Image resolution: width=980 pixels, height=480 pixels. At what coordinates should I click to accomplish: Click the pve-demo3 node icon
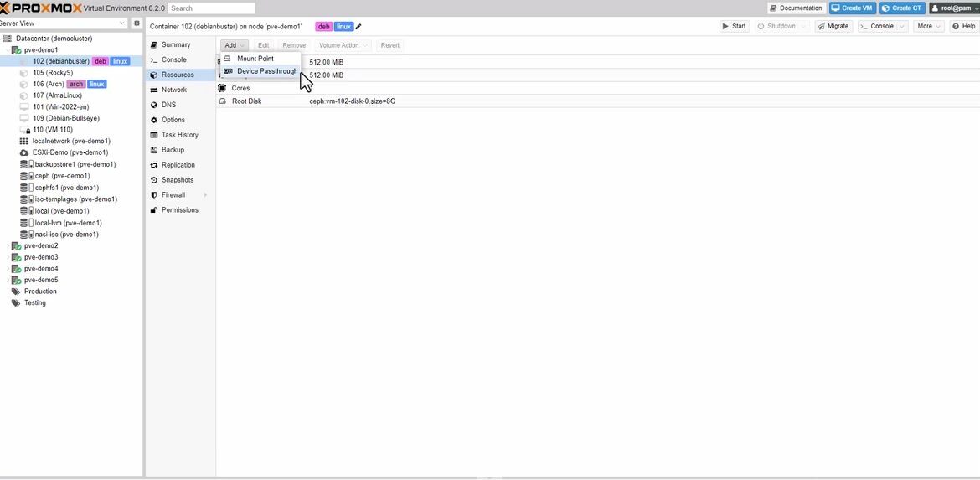coord(17,257)
